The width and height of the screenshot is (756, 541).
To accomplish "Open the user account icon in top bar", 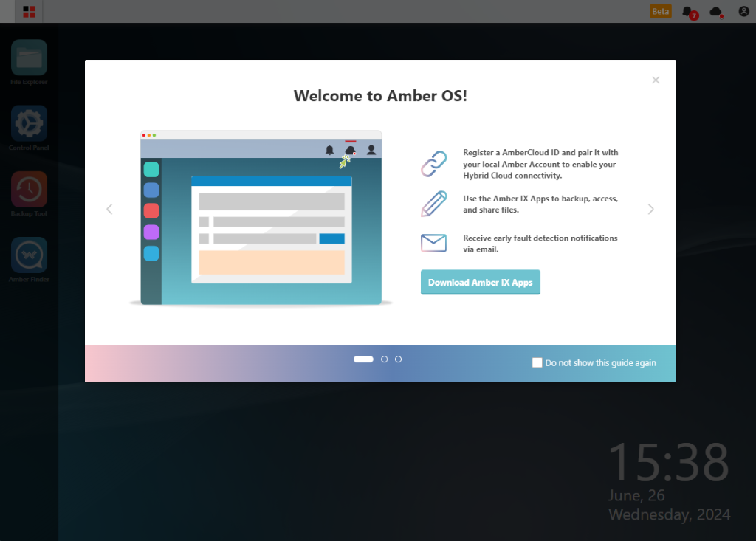I will coord(744,12).
